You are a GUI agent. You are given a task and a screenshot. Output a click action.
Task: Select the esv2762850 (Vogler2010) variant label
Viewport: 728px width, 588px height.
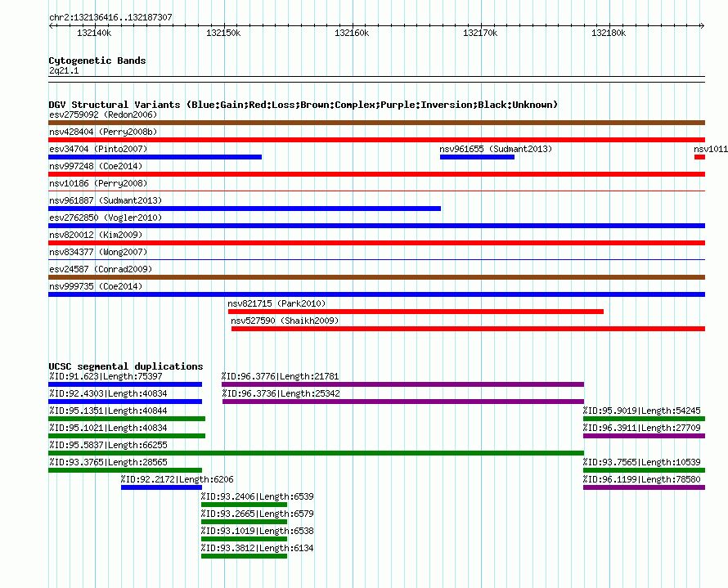pyautogui.click(x=106, y=218)
